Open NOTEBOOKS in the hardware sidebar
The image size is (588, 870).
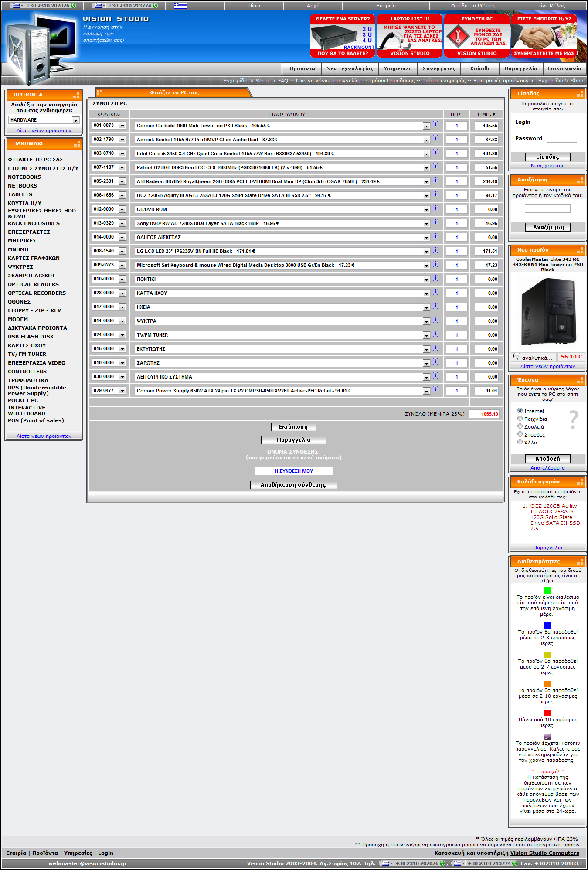point(24,177)
